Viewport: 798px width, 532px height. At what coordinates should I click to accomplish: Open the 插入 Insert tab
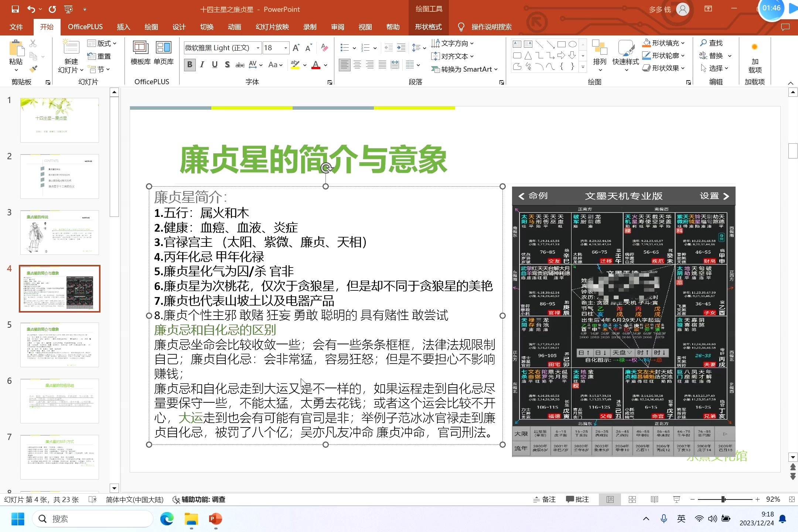pos(123,27)
